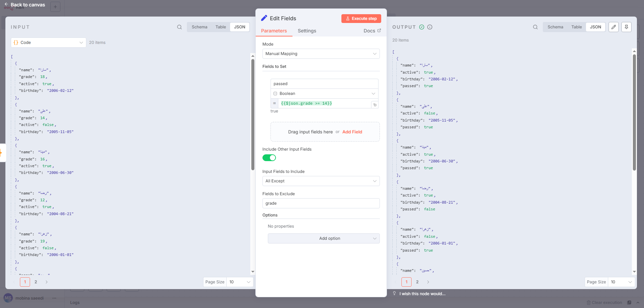Click the Execute step button

coord(361,19)
